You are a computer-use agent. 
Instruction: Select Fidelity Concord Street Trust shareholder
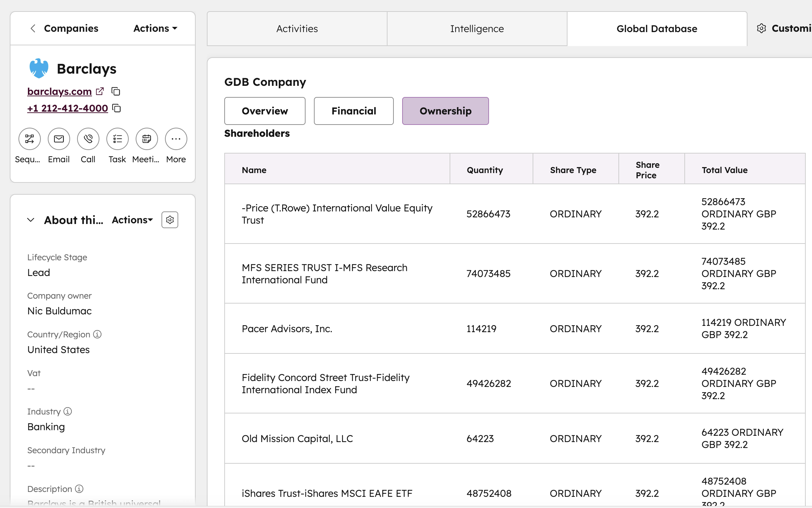pos(326,383)
